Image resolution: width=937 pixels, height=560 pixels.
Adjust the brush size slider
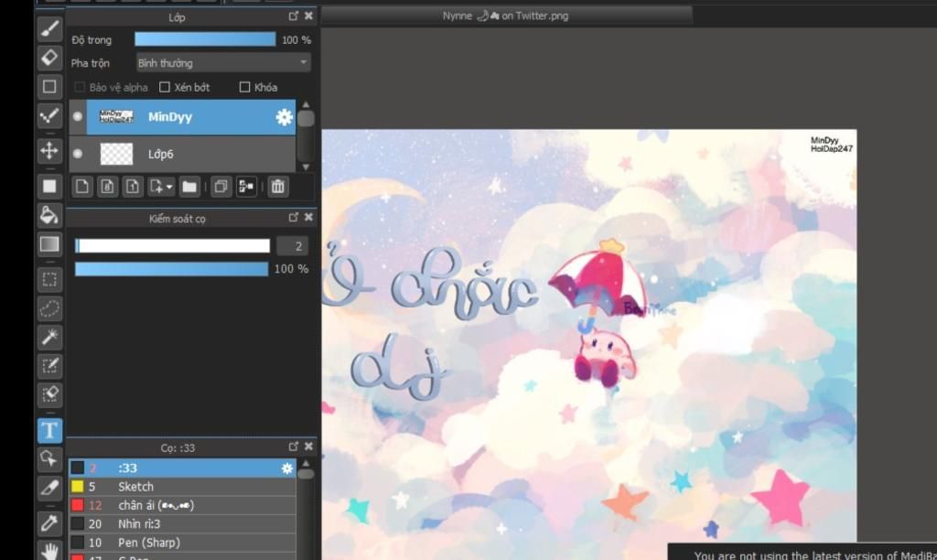(x=172, y=245)
